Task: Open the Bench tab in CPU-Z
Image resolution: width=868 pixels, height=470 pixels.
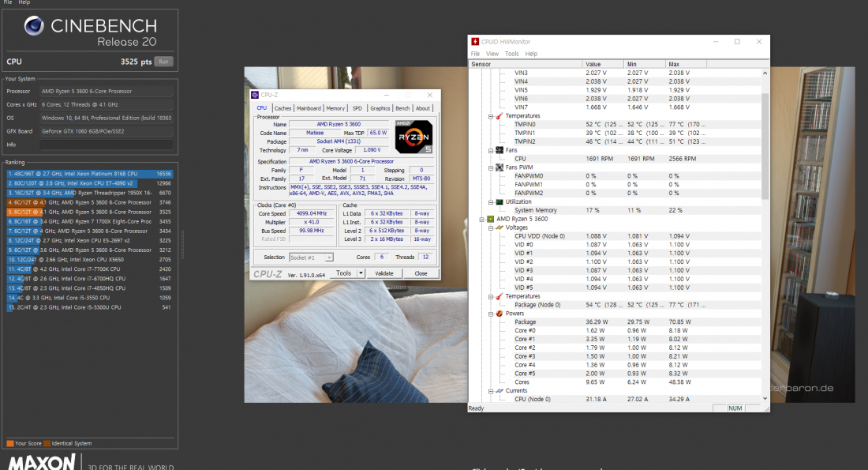Action: pyautogui.click(x=402, y=108)
